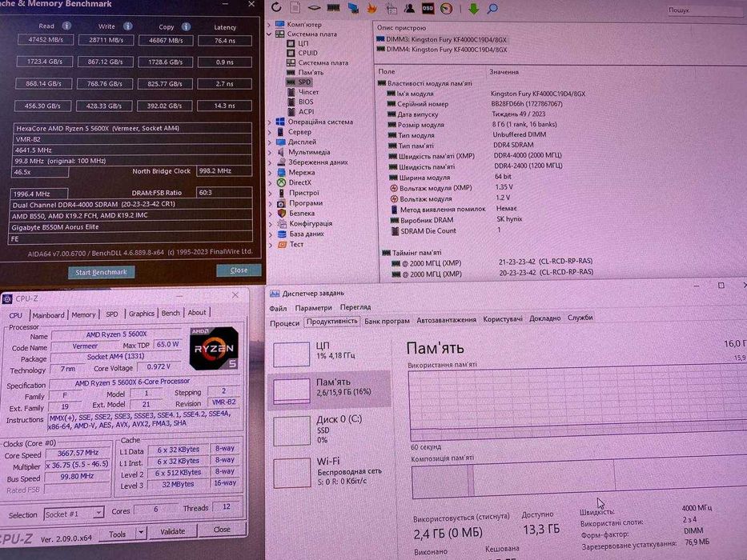Select the BIOS item in AIDA64 tree

[305, 102]
